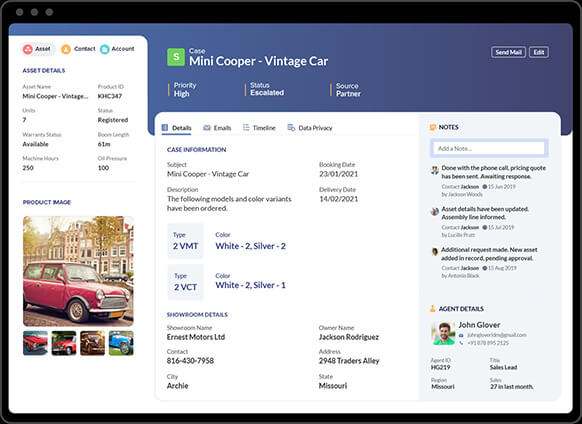Click agent ID HG219
This screenshot has width=582, height=424.
441,367
